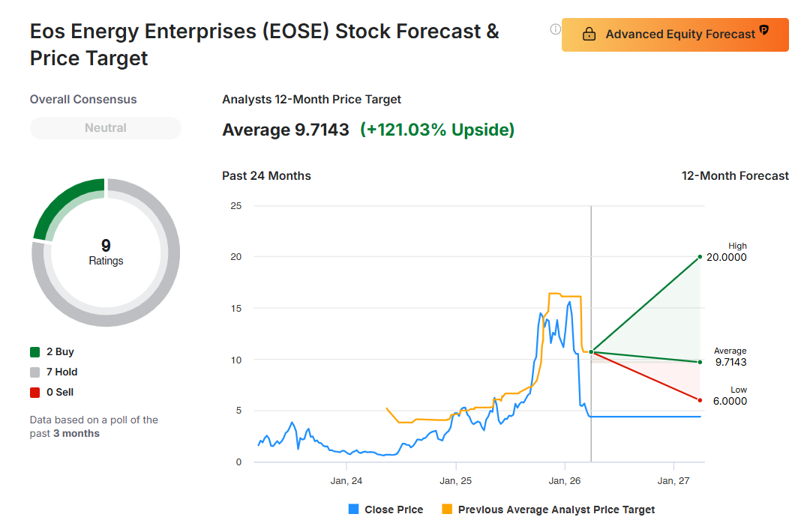
Task: Select the Past 24 Months chart heading
Action: pyautogui.click(x=266, y=176)
